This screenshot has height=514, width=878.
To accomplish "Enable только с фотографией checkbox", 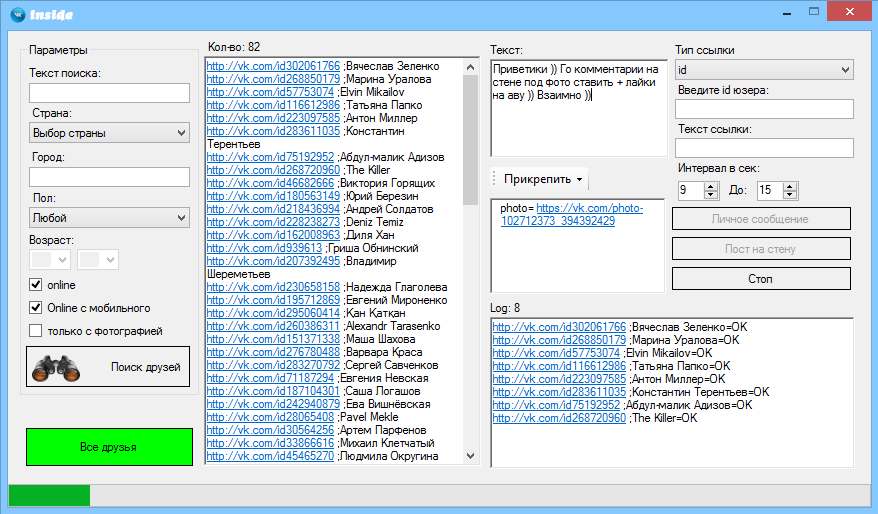I will coord(35,331).
